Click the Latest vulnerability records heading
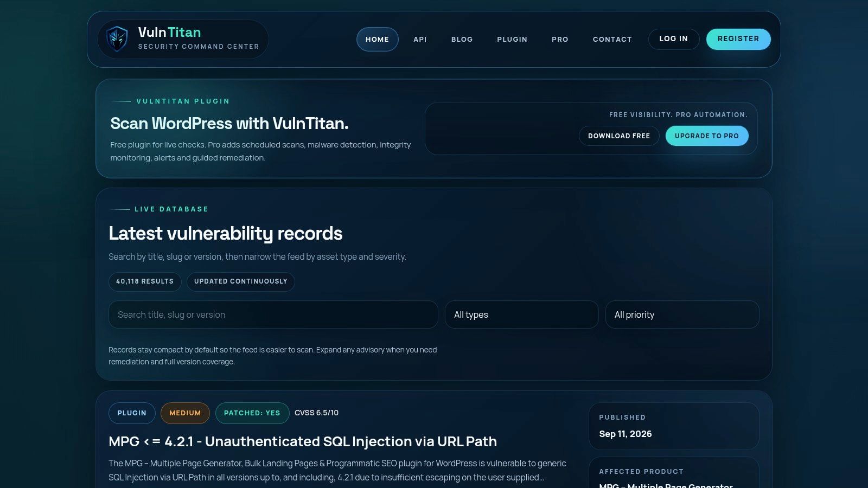Viewport: 868px width, 488px height. tap(226, 234)
